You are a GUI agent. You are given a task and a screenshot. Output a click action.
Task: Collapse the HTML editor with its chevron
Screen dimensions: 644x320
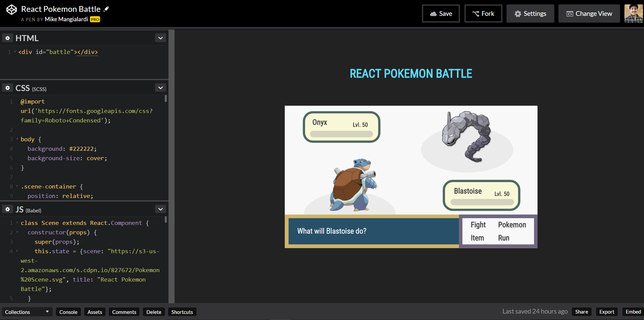point(160,38)
